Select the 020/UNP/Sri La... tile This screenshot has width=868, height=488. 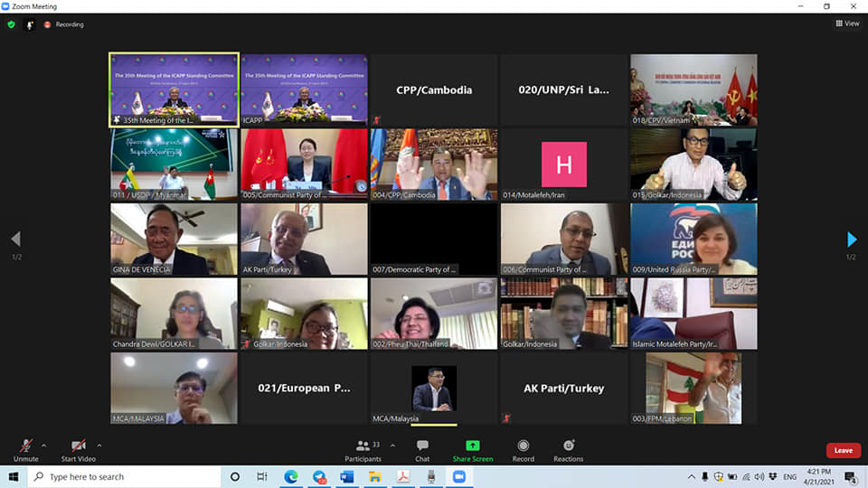pyautogui.click(x=563, y=89)
